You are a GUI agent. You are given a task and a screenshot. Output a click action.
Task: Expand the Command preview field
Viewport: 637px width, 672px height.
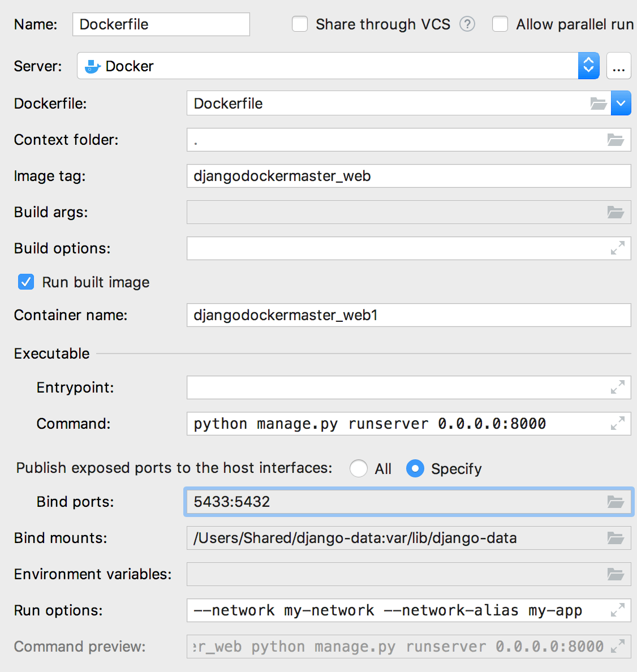tap(618, 647)
